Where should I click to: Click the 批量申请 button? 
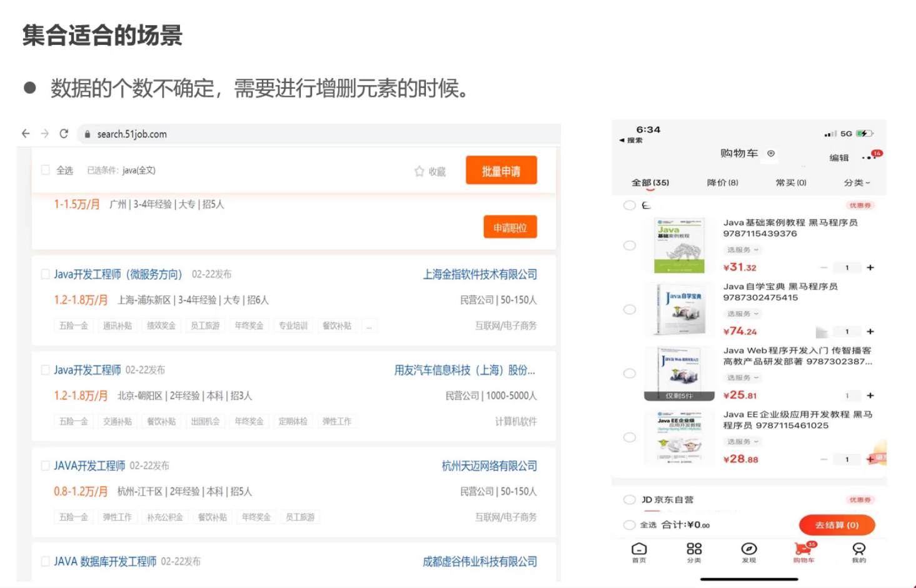[x=501, y=171]
